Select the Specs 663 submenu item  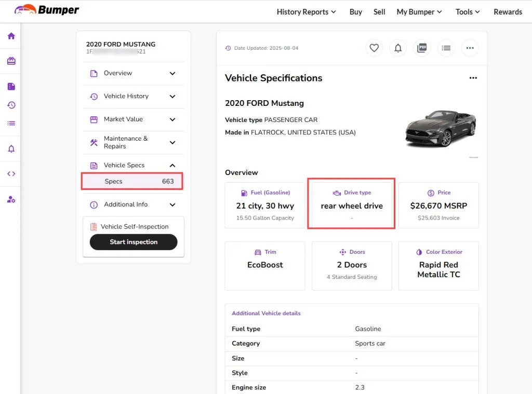coord(132,181)
